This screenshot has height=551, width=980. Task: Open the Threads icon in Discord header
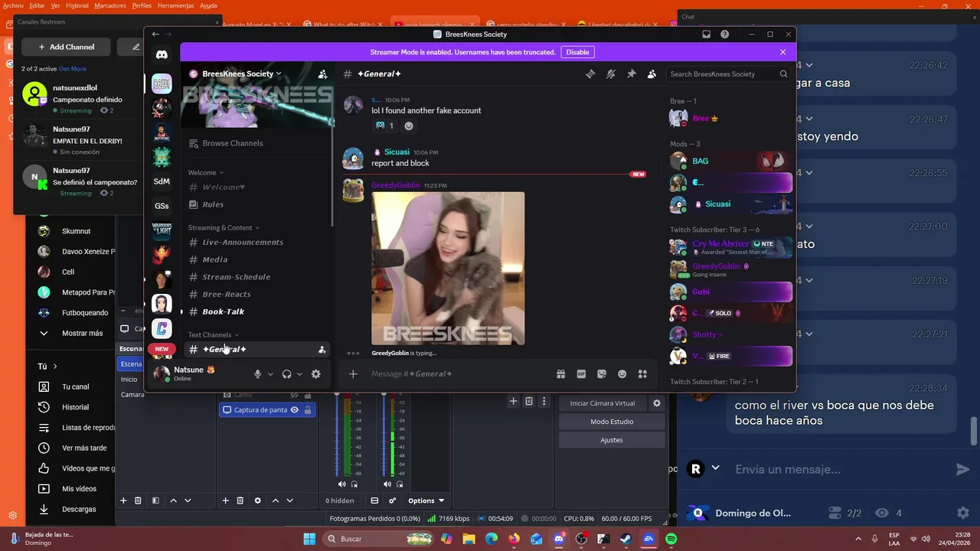590,74
